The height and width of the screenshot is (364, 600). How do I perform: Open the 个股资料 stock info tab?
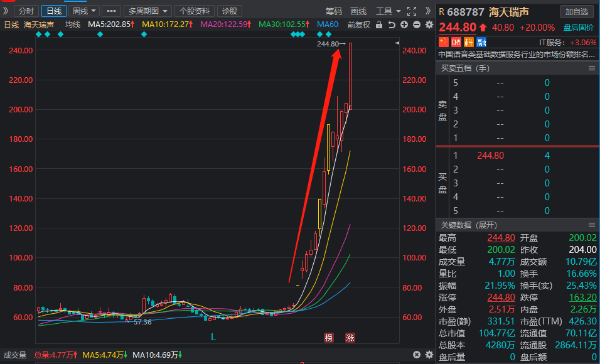[x=195, y=11]
